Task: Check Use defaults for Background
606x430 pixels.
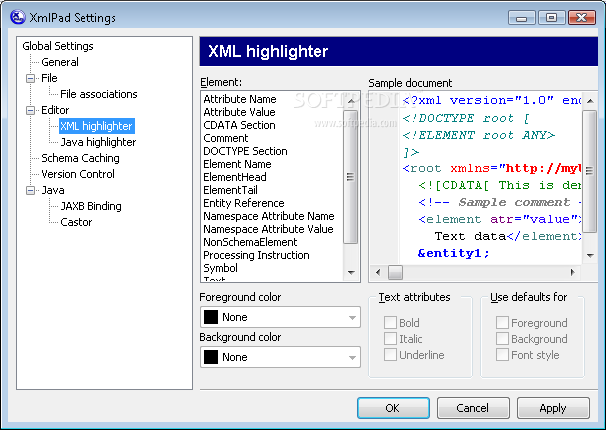Action: click(x=502, y=339)
